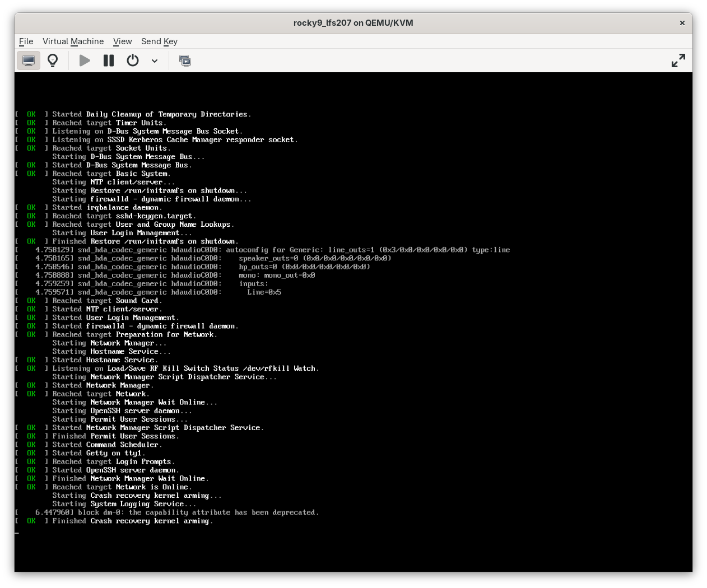Start the virtual machine with play icon
This screenshot has height=588, width=707.
point(84,60)
